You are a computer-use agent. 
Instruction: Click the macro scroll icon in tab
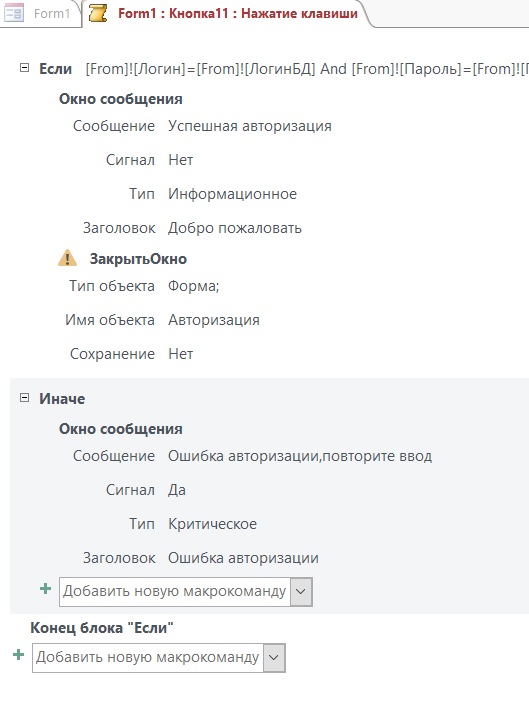(x=98, y=13)
